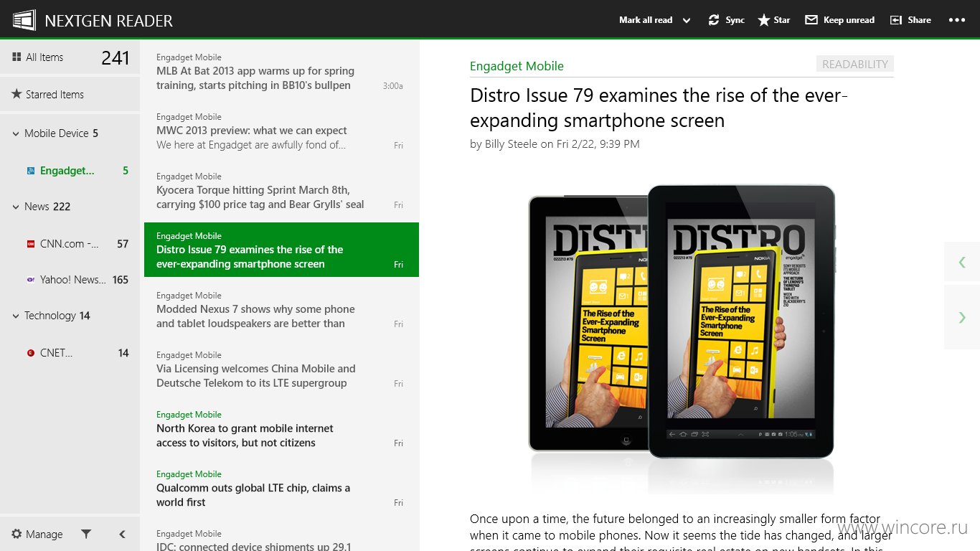Click the Sync refresh icon

pyautogui.click(x=714, y=20)
